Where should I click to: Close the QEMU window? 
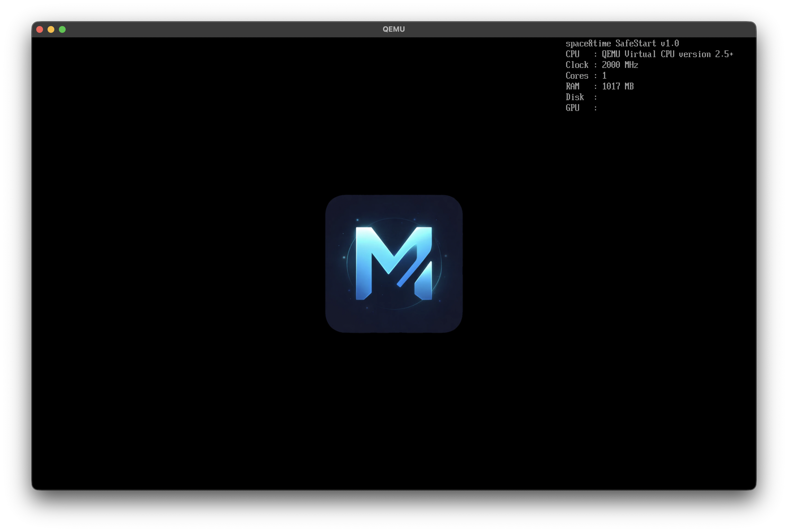point(40,29)
